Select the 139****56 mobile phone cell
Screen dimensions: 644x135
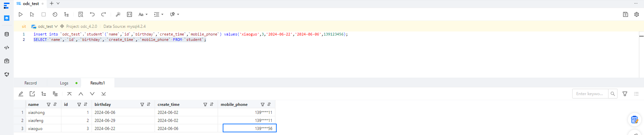pyautogui.click(x=250, y=128)
